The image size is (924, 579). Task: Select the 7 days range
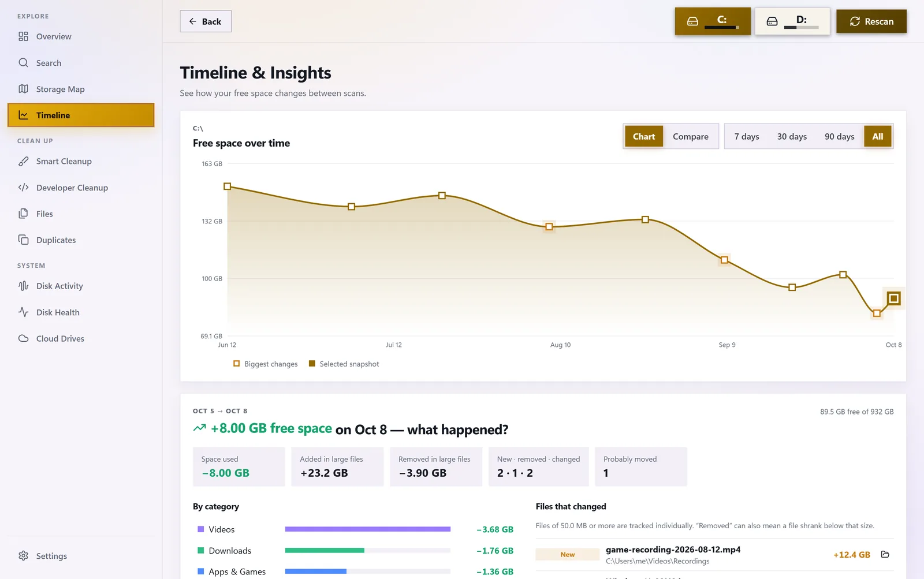pyautogui.click(x=747, y=137)
